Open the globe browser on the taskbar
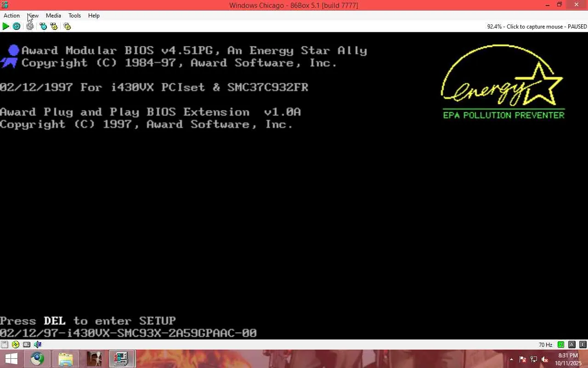This screenshot has height=368, width=588. [37, 359]
